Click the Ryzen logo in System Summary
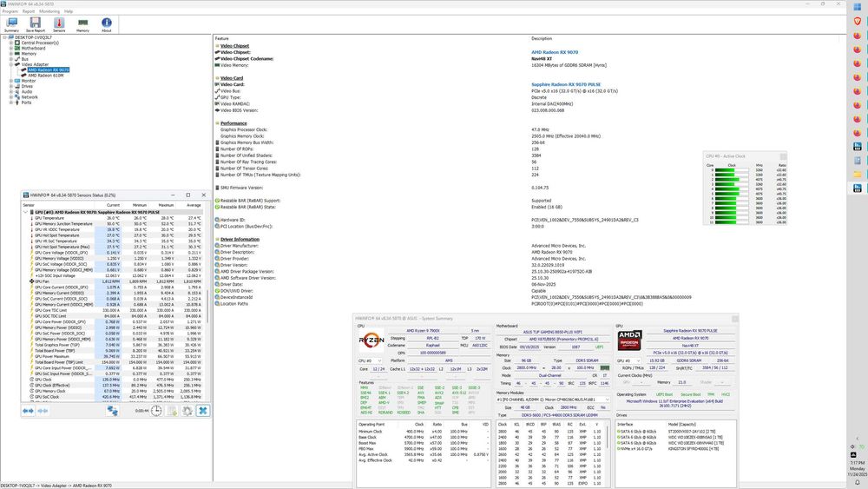 (x=371, y=340)
